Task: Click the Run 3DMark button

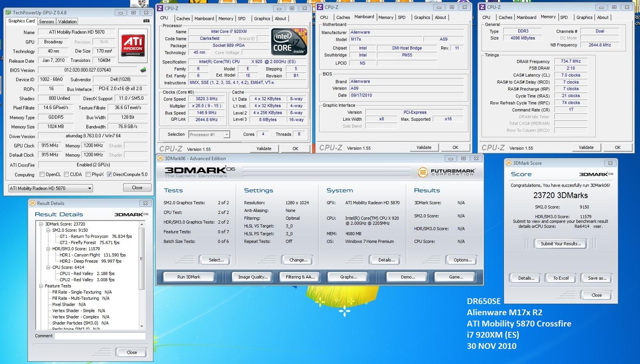Action: click(189, 277)
